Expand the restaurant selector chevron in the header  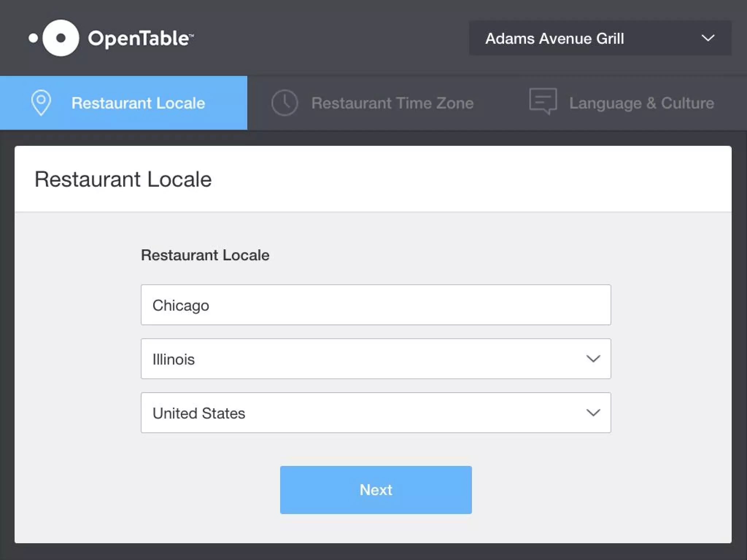point(708,38)
